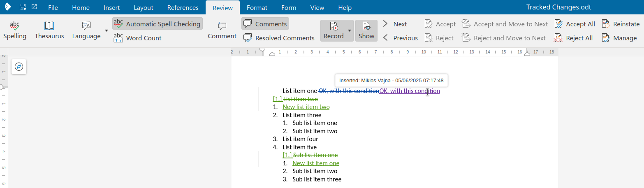
Task: Go to Previous tracked change
Action: pos(400,38)
